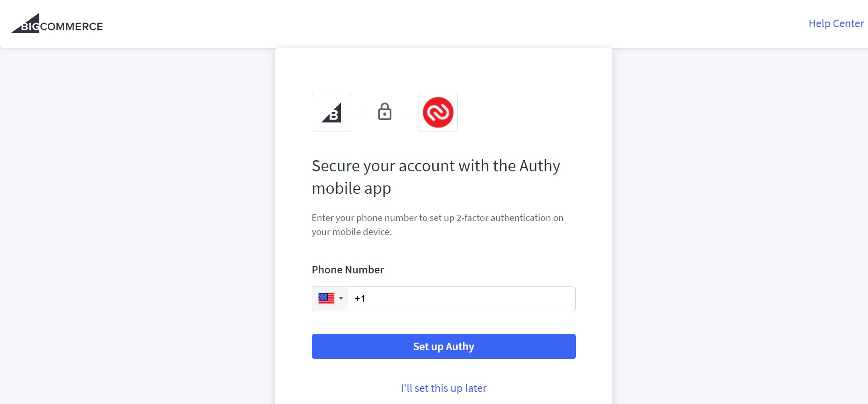Click the BigCommerce logo in the header
868x404 pixels.
point(57,24)
